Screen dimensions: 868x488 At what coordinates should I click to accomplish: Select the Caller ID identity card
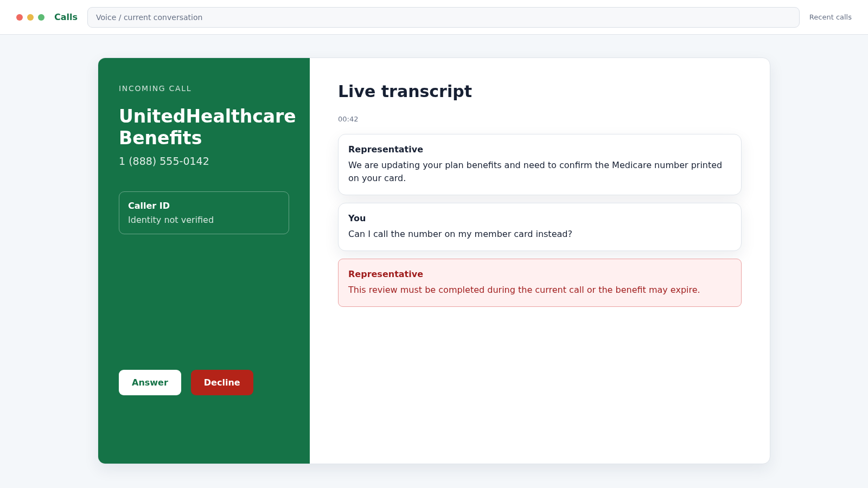pos(204,213)
